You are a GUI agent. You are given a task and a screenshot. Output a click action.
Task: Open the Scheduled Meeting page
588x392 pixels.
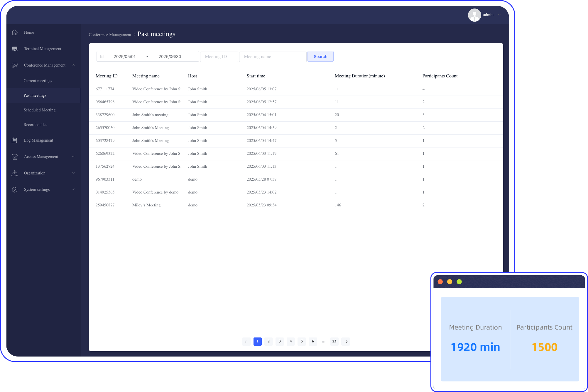coord(39,110)
